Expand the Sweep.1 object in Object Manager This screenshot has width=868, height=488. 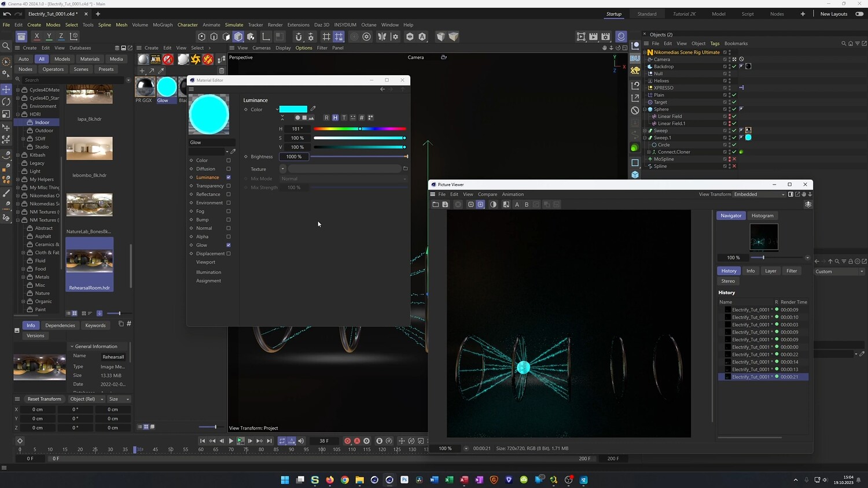(645, 138)
